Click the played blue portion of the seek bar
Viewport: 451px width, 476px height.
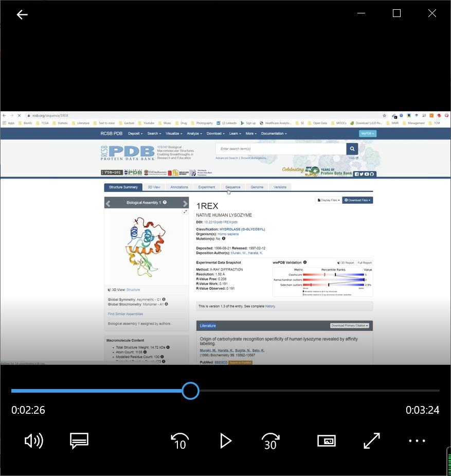(97, 391)
